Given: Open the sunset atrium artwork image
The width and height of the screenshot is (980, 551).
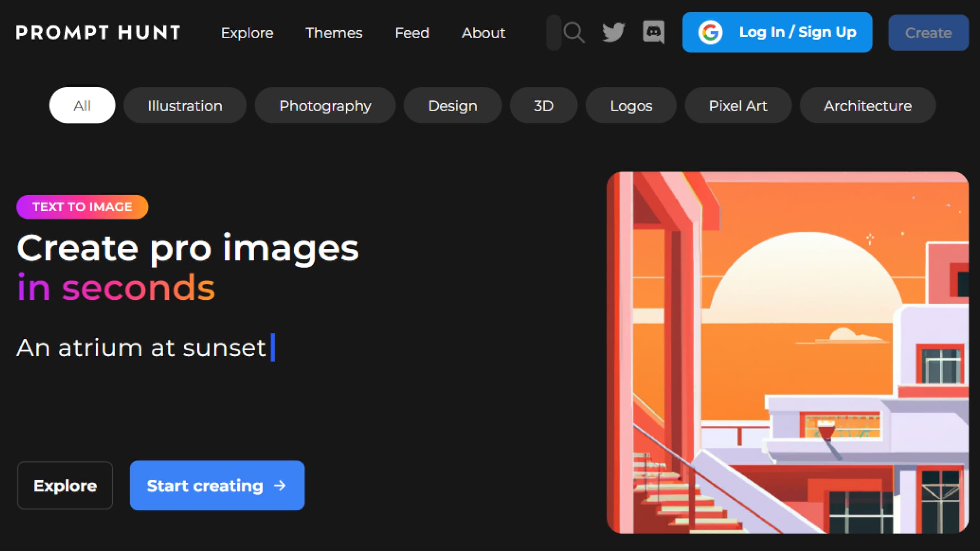Looking at the screenshot, I should click(787, 352).
